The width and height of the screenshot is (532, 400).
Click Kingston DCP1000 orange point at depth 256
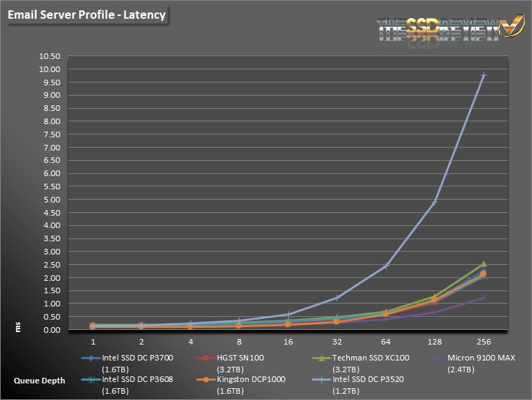coord(483,274)
